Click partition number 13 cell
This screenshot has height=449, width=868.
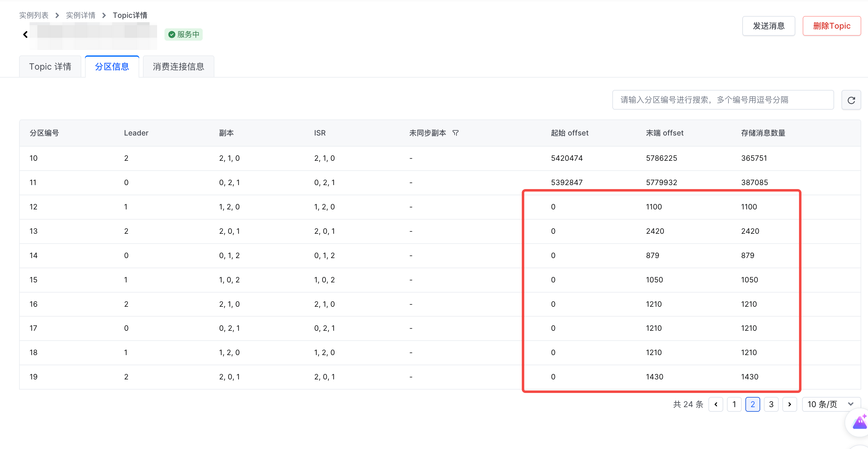point(33,231)
